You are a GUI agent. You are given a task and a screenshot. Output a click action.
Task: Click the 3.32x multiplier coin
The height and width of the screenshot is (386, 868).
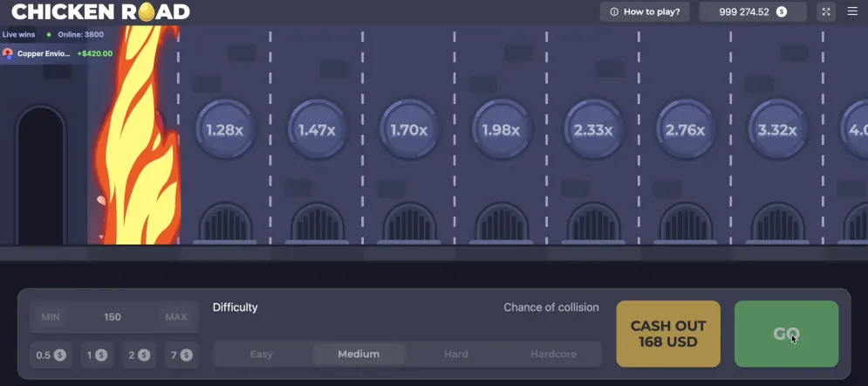777,129
